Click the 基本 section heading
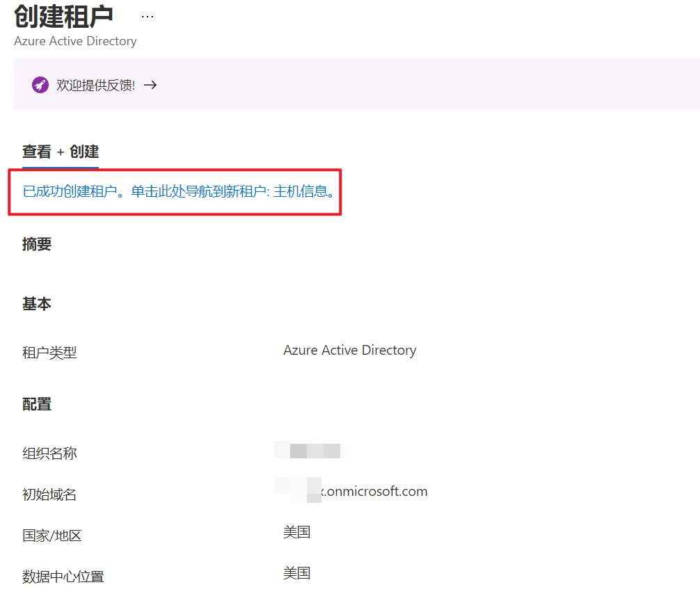The image size is (700, 603). (37, 304)
